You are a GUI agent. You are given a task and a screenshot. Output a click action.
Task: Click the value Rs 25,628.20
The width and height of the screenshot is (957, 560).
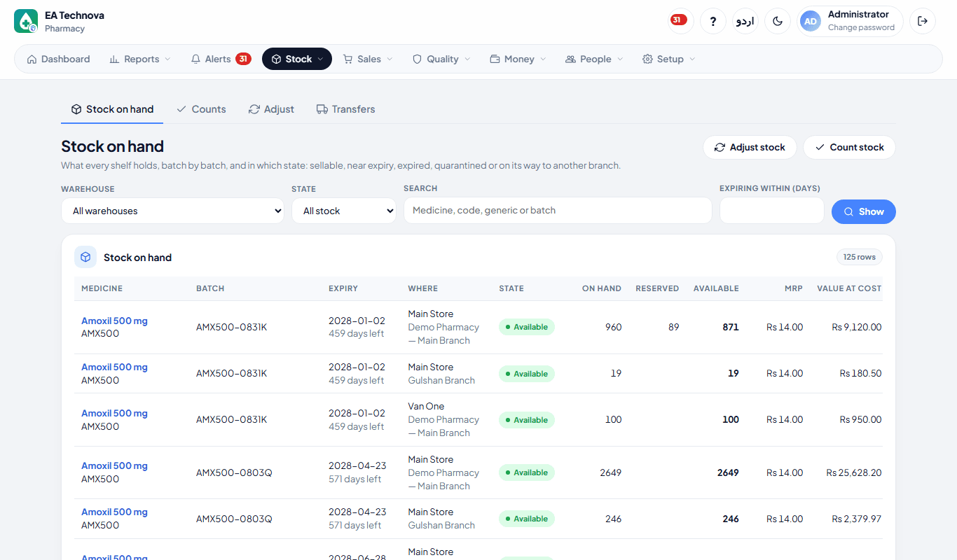(x=854, y=472)
